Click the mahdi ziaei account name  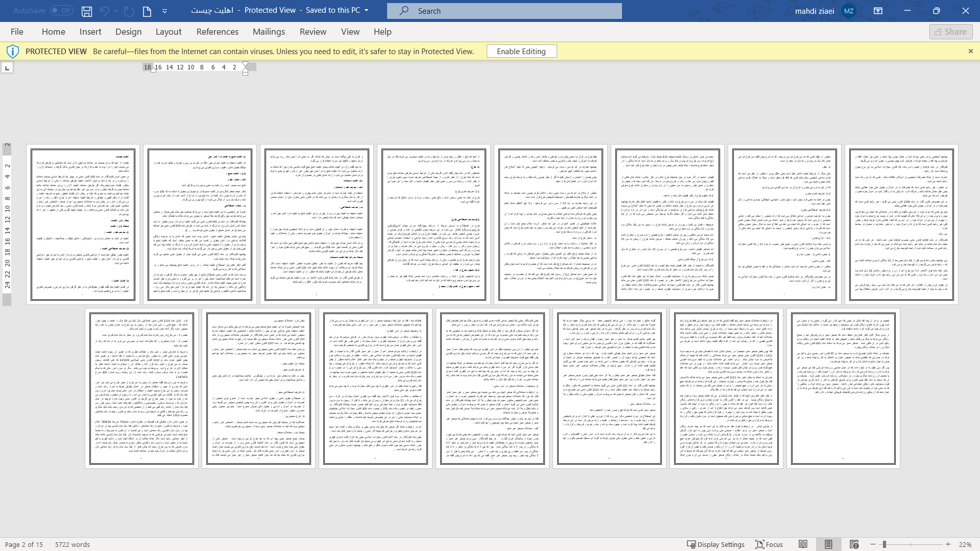click(815, 11)
